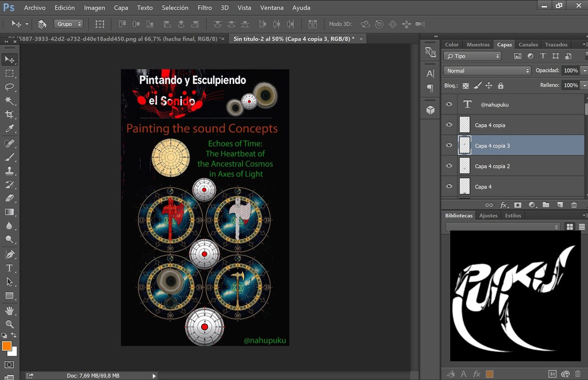
Task: Open the Relleno slider arrow
Action: (584, 85)
